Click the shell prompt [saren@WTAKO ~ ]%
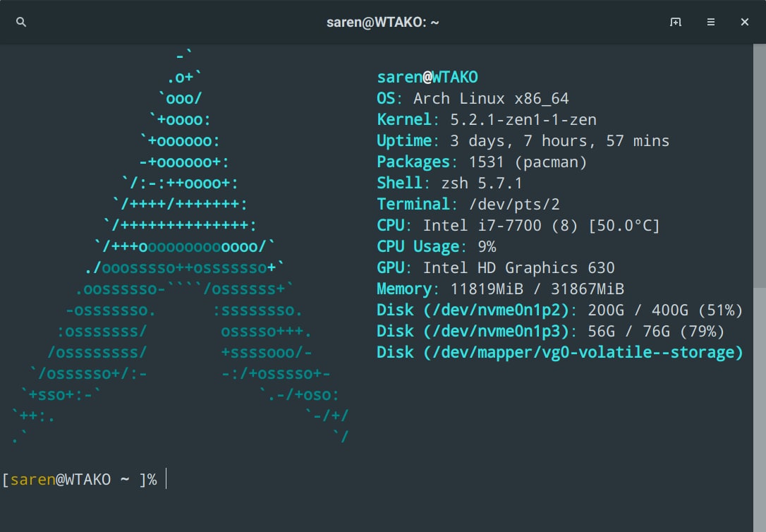The height and width of the screenshot is (532, 766). (x=79, y=479)
